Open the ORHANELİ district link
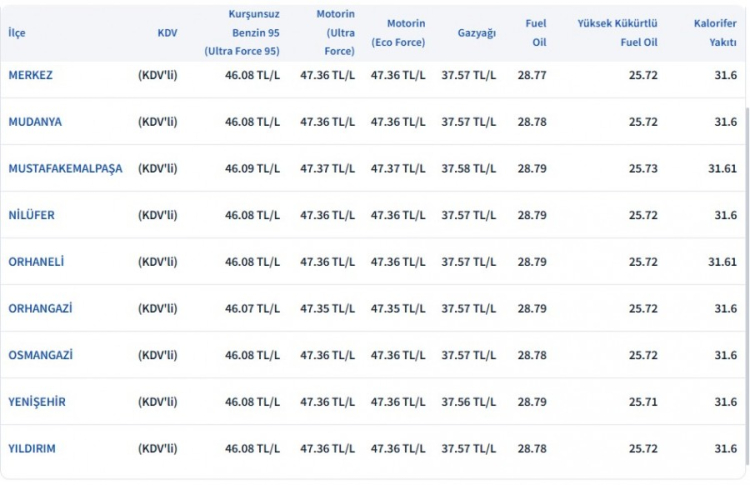The image size is (750, 485). click(x=36, y=262)
